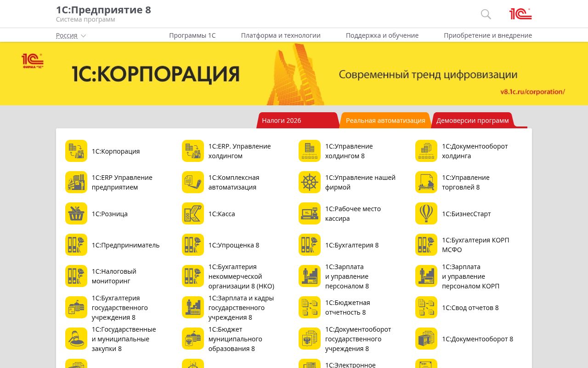Click the ship's wheel icon for 1С:Управление нашей фирмой
Image resolution: width=588 pixels, height=368 pixels.
click(x=310, y=182)
